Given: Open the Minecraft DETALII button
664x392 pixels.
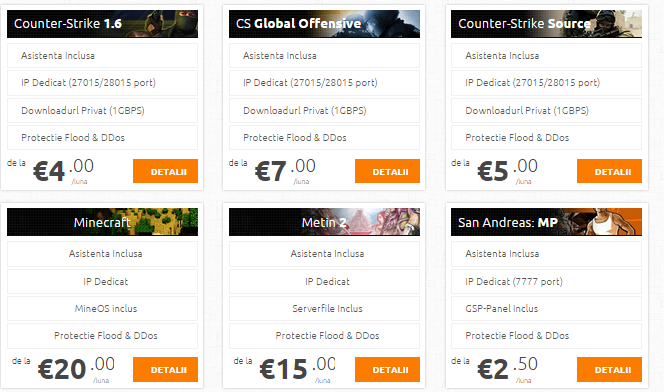Looking at the screenshot, I should (x=165, y=369).
